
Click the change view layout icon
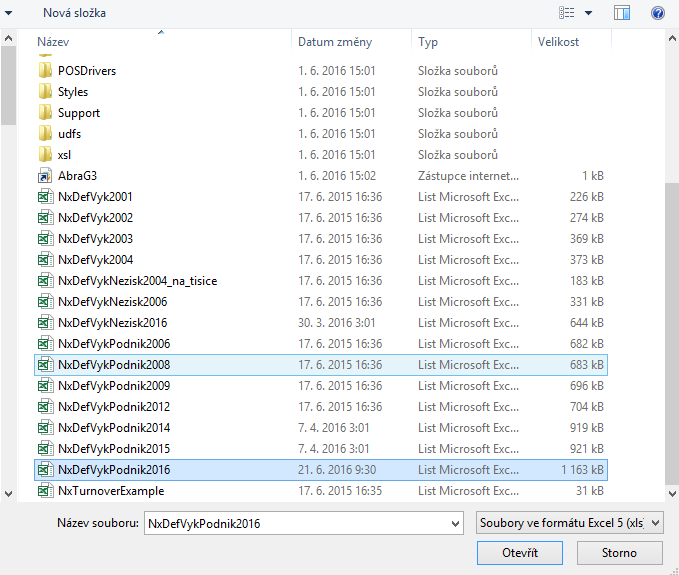pos(567,13)
